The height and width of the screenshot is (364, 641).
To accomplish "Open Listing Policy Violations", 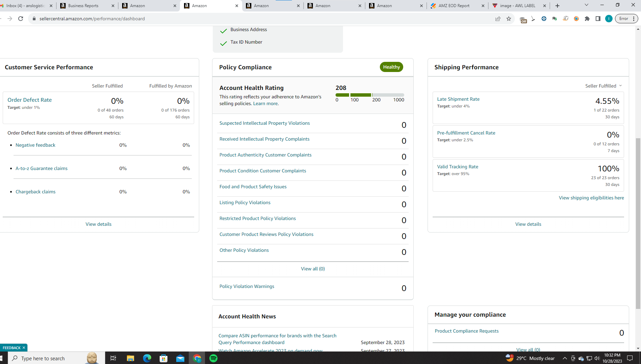I will click(x=245, y=202).
